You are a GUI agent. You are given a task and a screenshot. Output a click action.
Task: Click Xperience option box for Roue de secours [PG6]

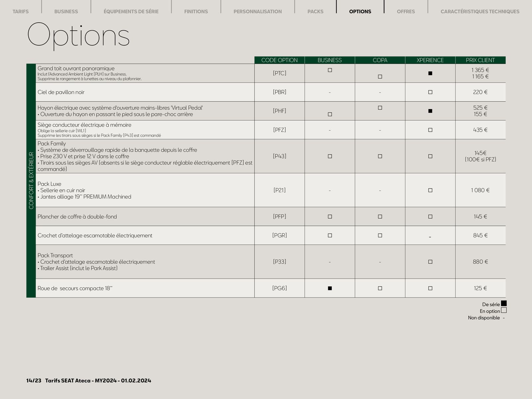click(x=430, y=288)
